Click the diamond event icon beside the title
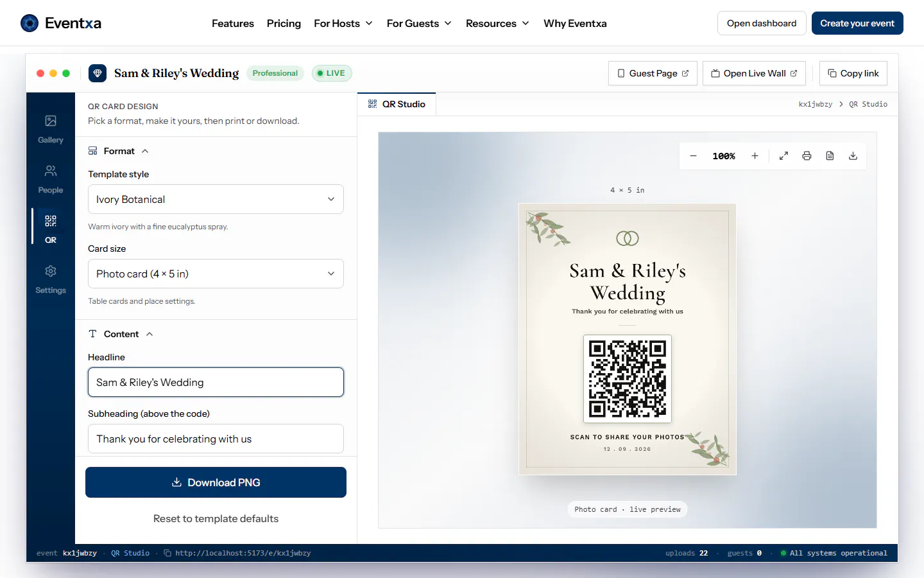Screen dimensions: 924x578 pos(98,73)
